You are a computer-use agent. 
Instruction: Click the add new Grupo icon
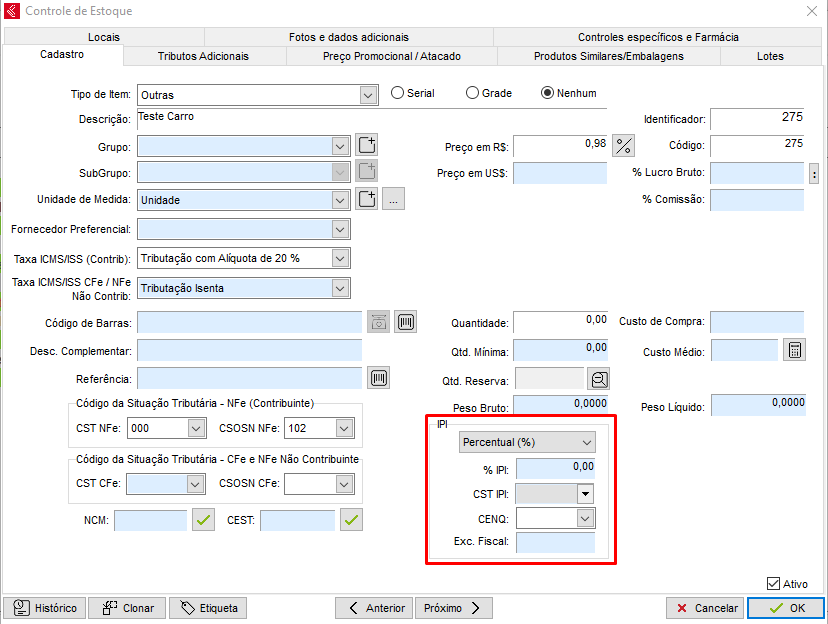click(367, 145)
